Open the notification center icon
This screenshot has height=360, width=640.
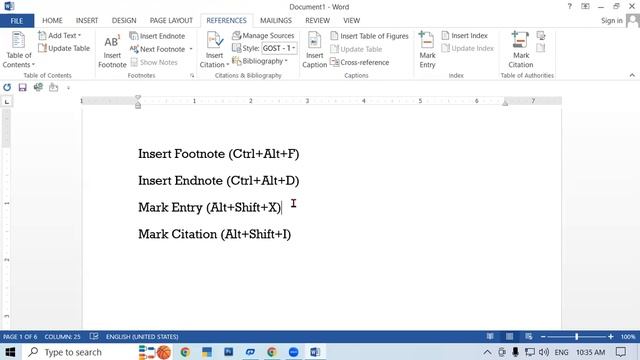621,352
